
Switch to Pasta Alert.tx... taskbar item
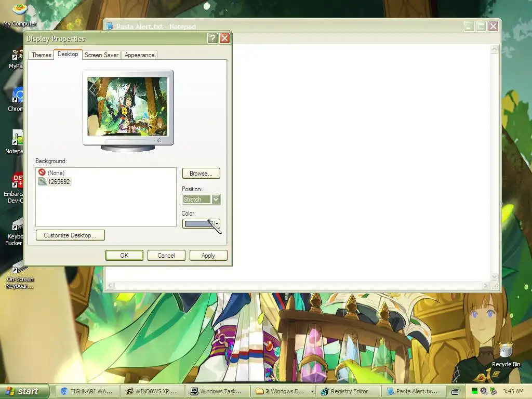(414, 391)
